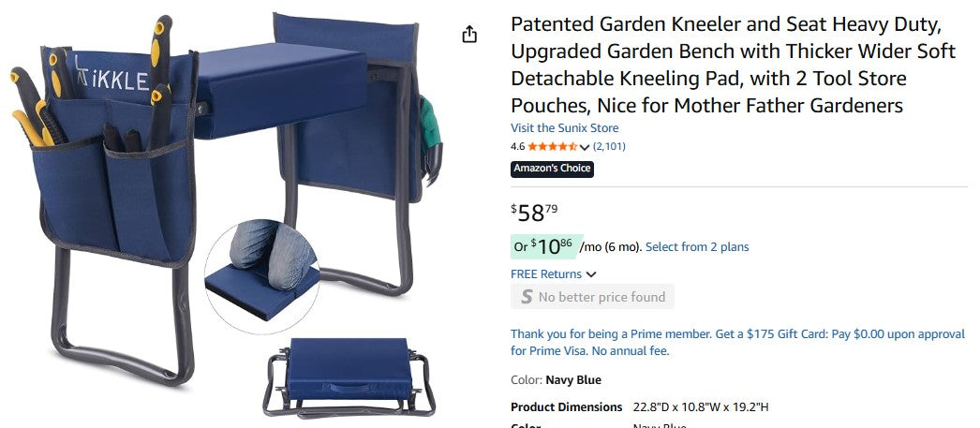Click the Color: Navy Blue label
This screenshot has width=980, height=428.
point(556,380)
